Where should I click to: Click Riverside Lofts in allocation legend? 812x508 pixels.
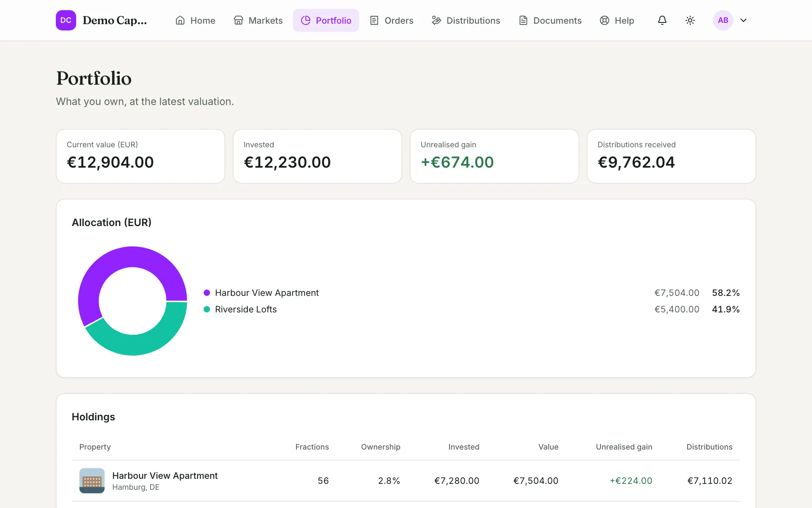tap(246, 309)
